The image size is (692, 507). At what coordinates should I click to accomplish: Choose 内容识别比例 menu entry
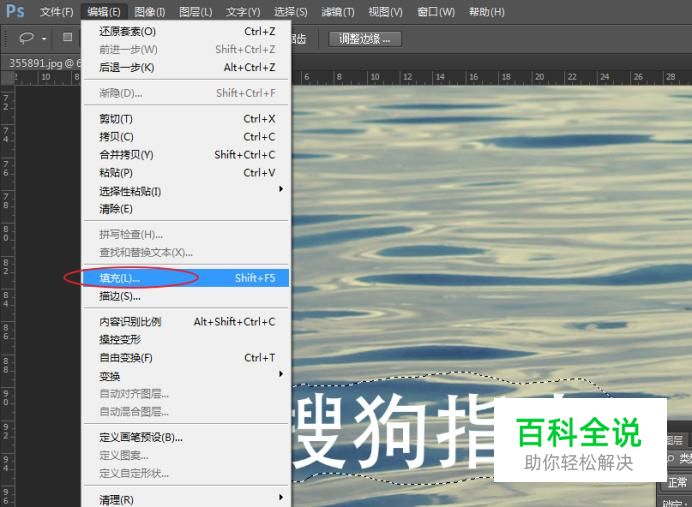click(186, 322)
